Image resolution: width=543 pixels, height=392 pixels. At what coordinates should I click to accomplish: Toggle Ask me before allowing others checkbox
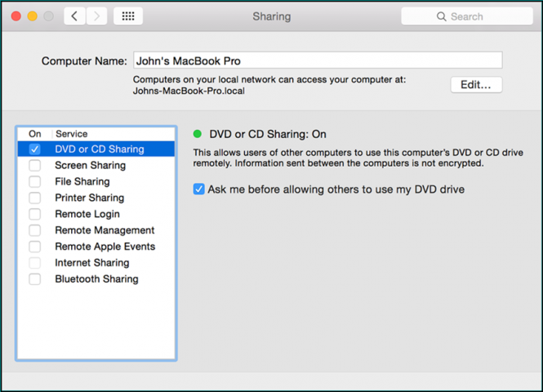coord(198,189)
